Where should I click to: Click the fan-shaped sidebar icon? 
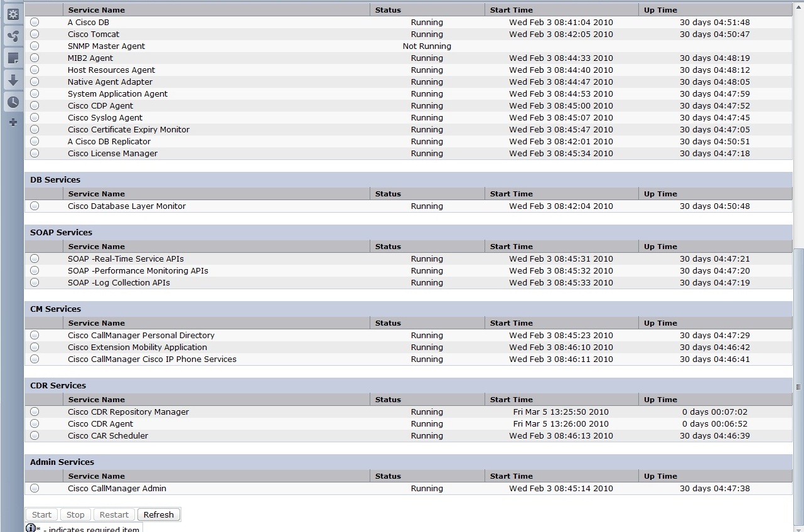point(13,36)
